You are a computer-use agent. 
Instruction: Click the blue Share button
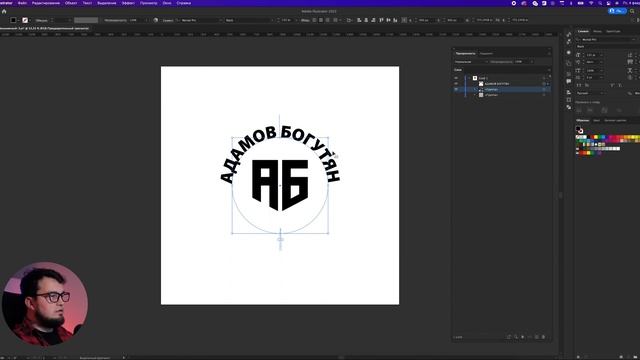coord(617,11)
